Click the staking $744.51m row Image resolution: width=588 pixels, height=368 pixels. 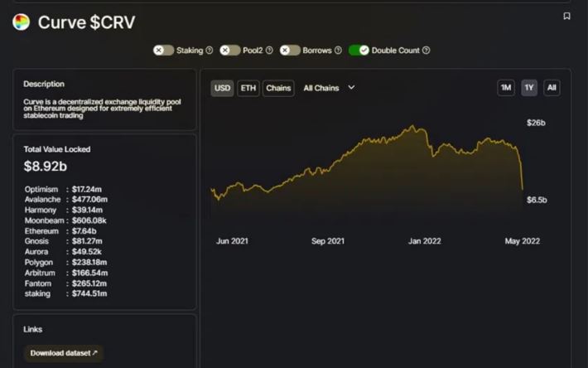[65, 293]
